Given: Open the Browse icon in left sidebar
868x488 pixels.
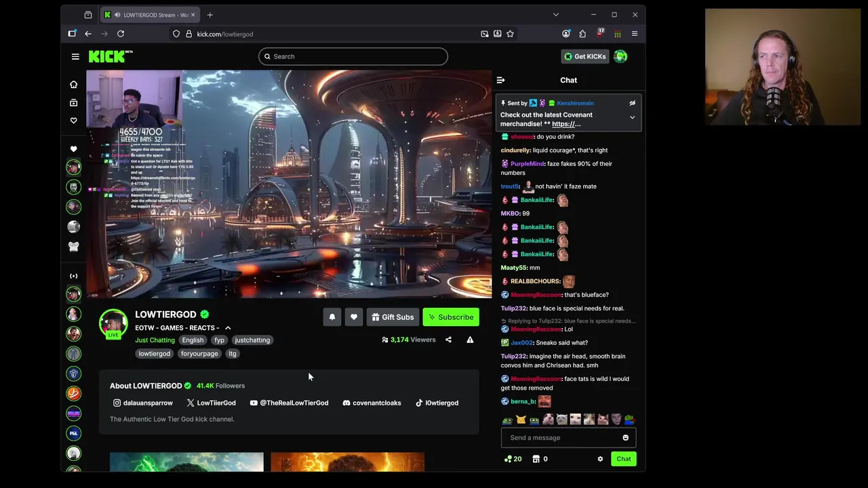Looking at the screenshot, I should (73, 102).
